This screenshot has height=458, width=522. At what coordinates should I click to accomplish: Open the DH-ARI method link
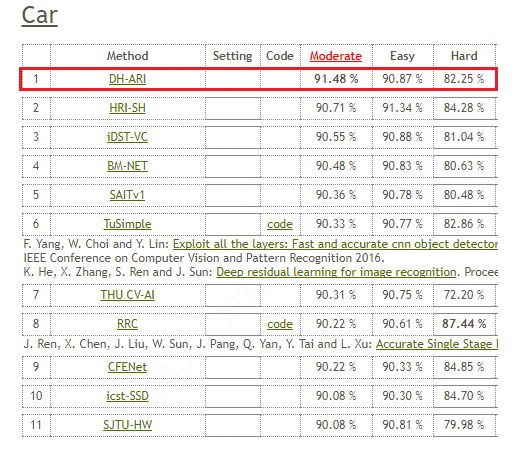tap(127, 79)
